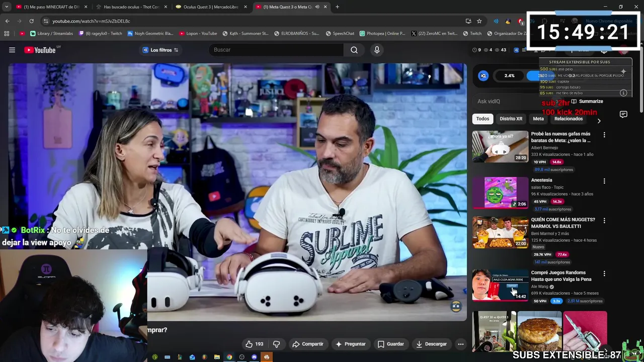Click the main video player
The width and height of the screenshot is (644, 362).
(237, 192)
